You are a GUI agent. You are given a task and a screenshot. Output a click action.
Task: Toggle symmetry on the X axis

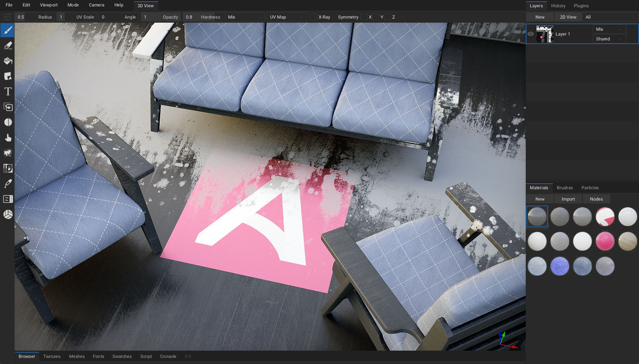[364, 17]
